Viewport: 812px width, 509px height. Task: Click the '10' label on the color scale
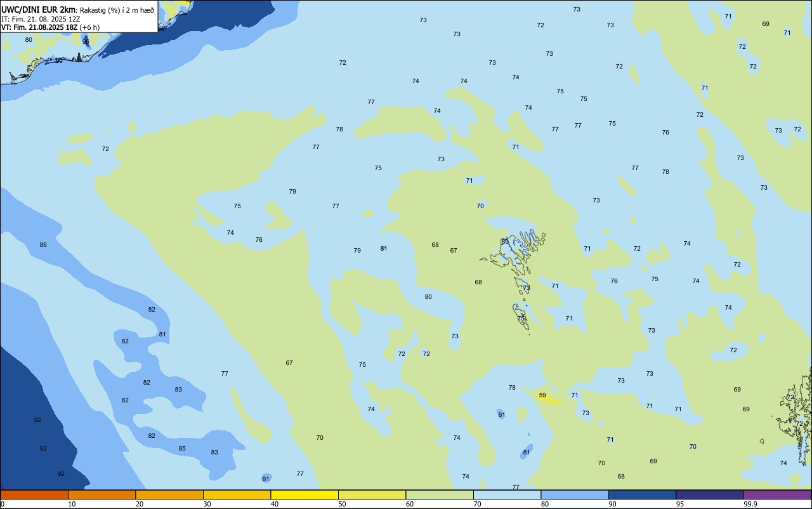coord(72,504)
